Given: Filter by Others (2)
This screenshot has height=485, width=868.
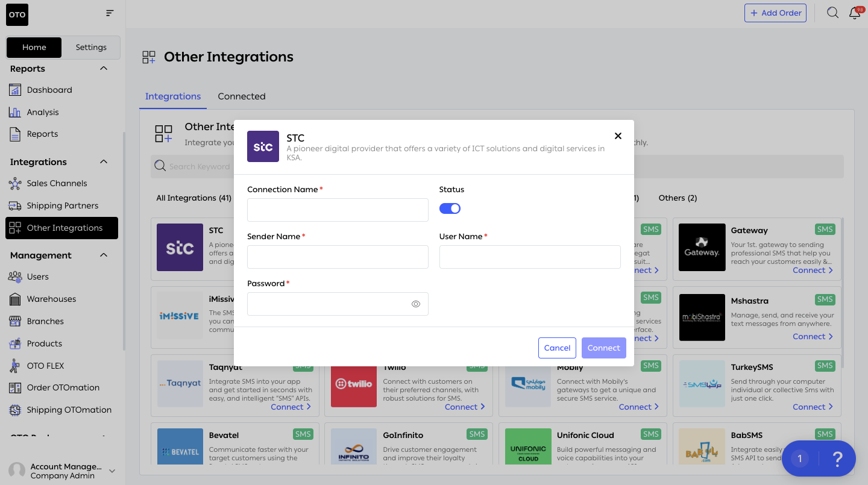Looking at the screenshot, I should coord(678,198).
